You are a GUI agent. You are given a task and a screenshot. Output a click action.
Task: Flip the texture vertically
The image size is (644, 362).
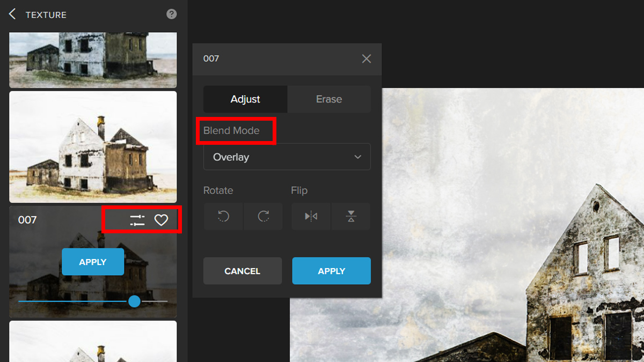350,217
